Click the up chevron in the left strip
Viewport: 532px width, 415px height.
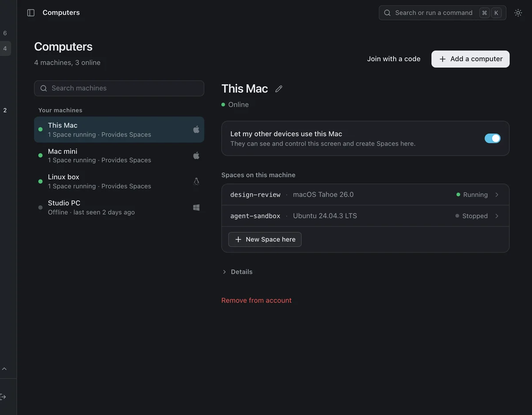pos(4,369)
